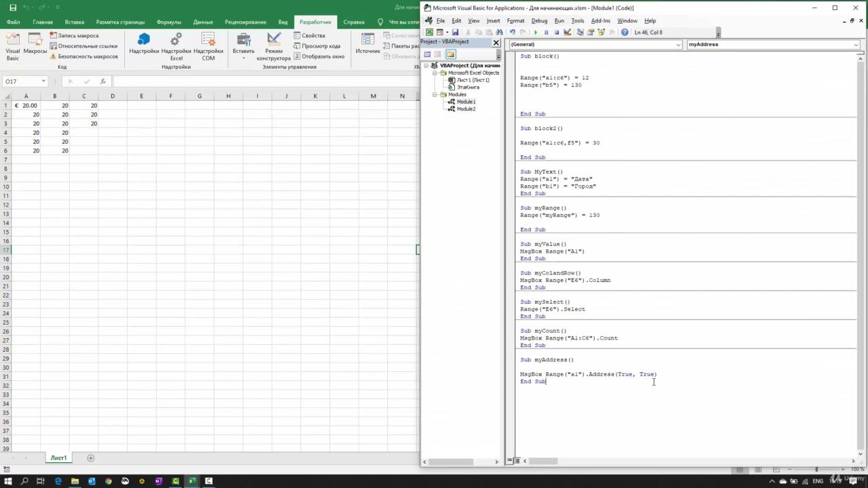
Task: Switch to the Главная ribbon tab
Action: tap(42, 22)
